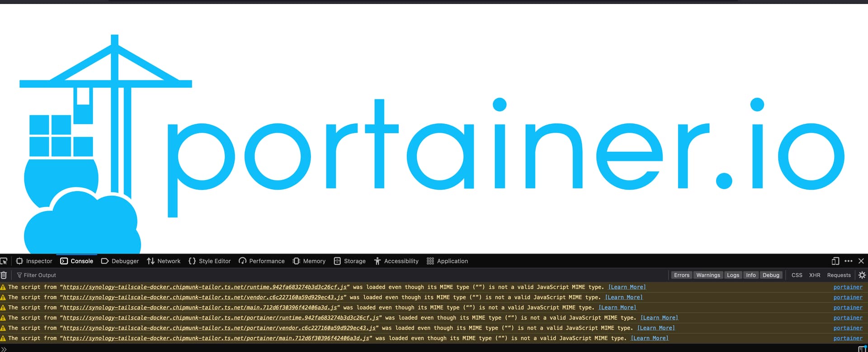Open the Application tab
This screenshot has height=352, width=868.
(x=448, y=261)
